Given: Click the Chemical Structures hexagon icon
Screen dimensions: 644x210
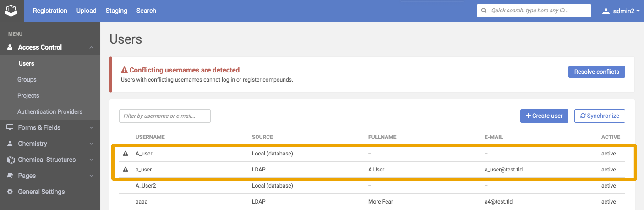Looking at the screenshot, I should [10, 160].
